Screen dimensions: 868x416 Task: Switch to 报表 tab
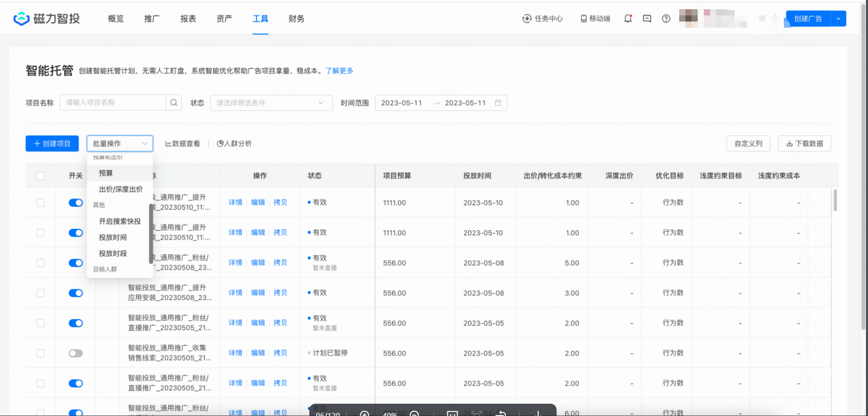click(188, 18)
